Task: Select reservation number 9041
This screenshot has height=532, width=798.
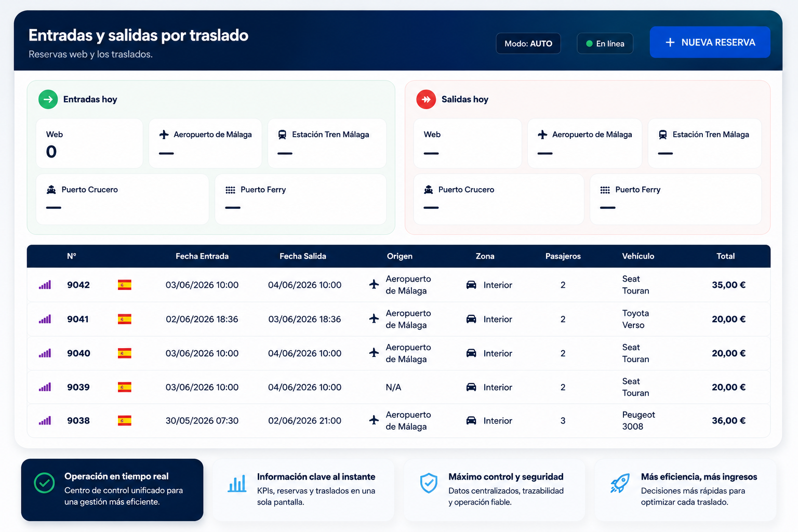Action: tap(78, 319)
